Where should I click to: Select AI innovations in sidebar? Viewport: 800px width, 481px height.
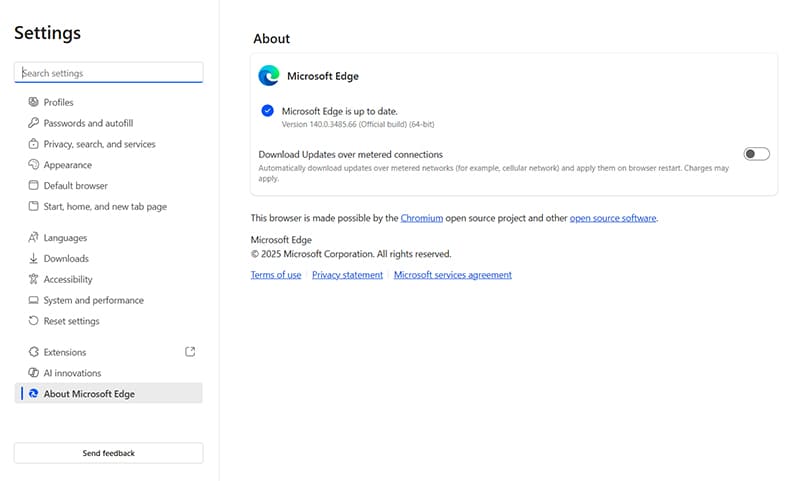point(109,373)
